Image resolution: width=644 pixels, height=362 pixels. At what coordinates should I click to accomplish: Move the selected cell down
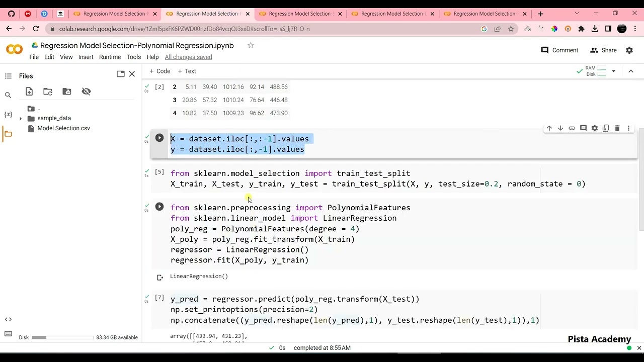[560, 128]
